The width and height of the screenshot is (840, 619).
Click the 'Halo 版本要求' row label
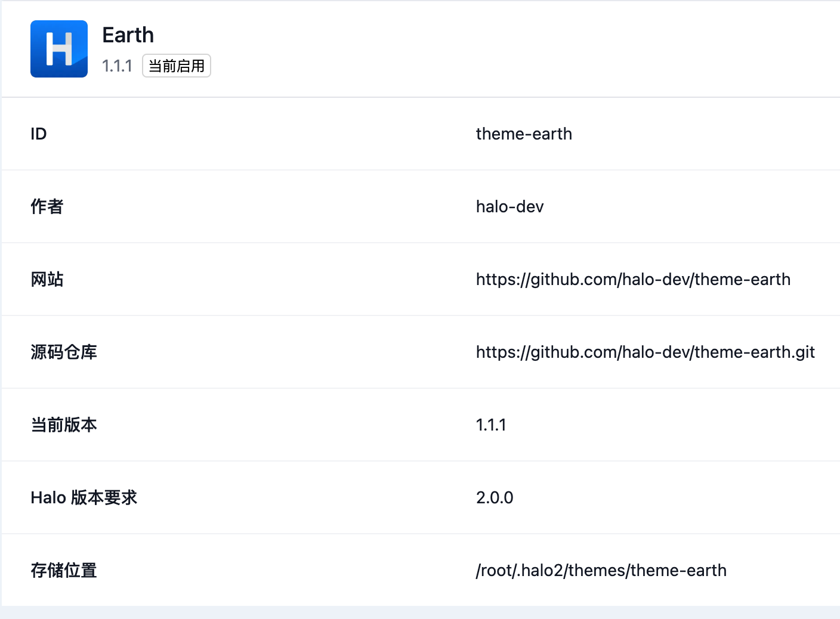tap(84, 497)
